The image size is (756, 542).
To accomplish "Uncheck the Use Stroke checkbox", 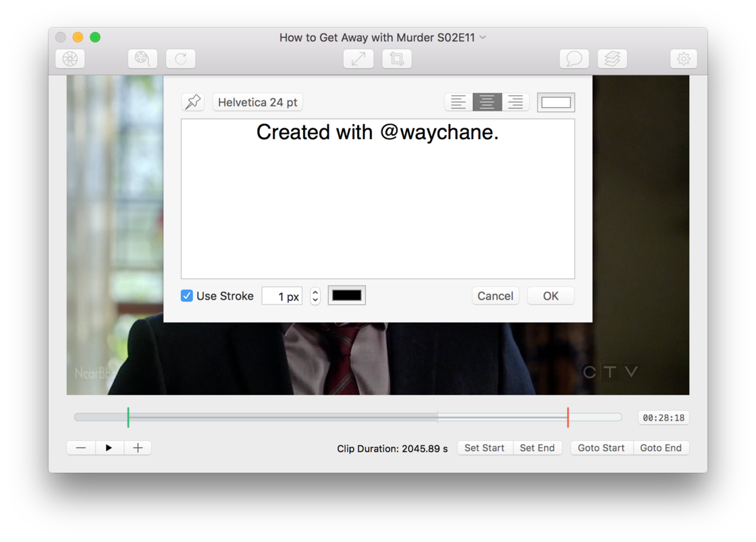I will [186, 296].
